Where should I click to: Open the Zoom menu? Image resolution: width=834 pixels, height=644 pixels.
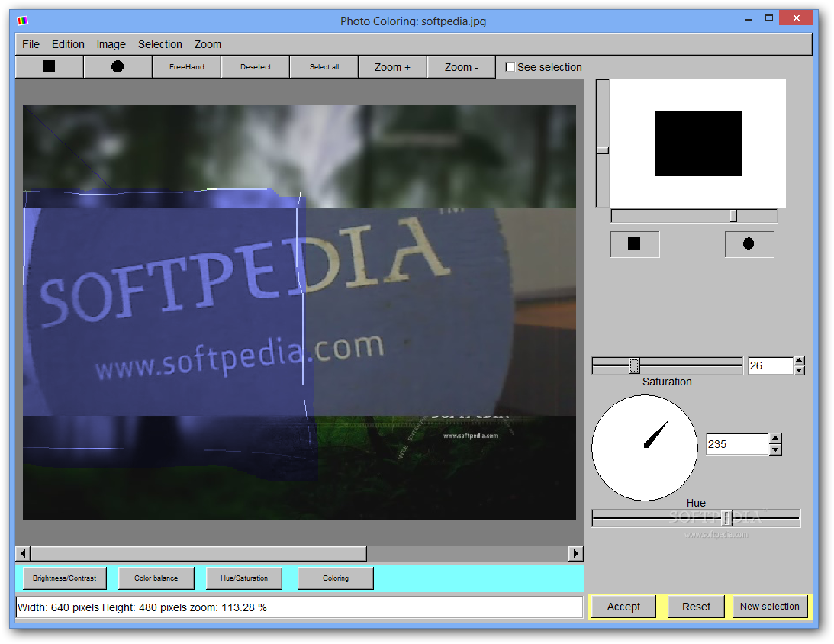208,44
